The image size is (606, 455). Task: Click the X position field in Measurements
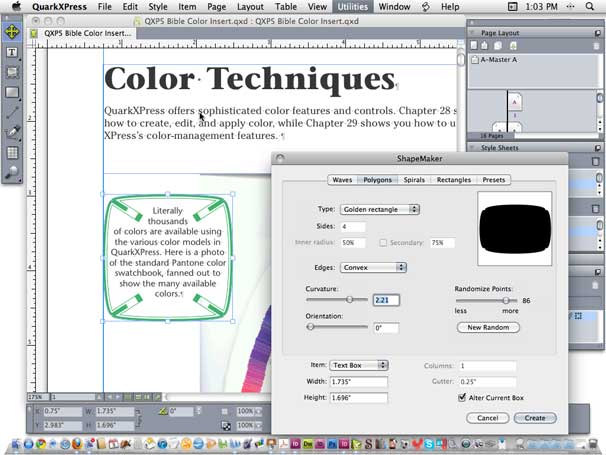pos(63,411)
